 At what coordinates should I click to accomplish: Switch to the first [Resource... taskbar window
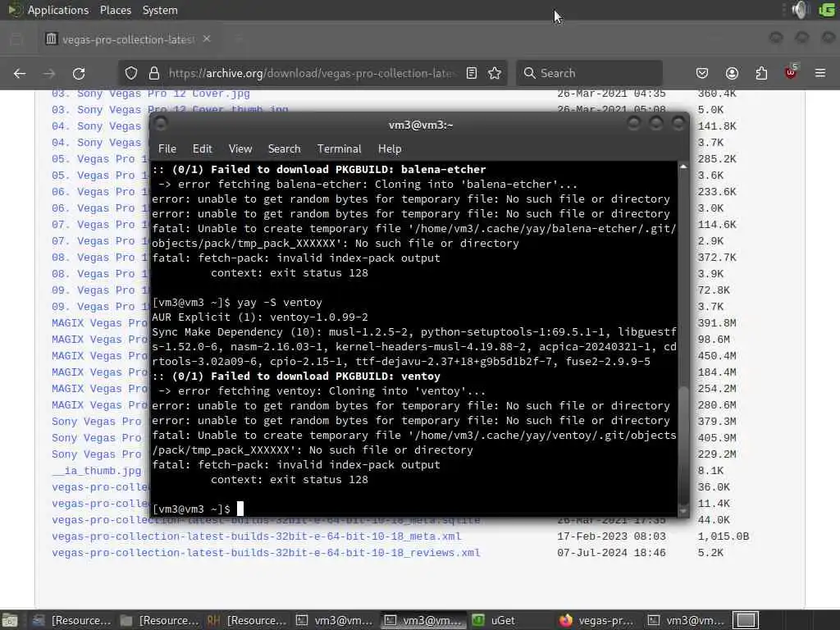pos(72,620)
